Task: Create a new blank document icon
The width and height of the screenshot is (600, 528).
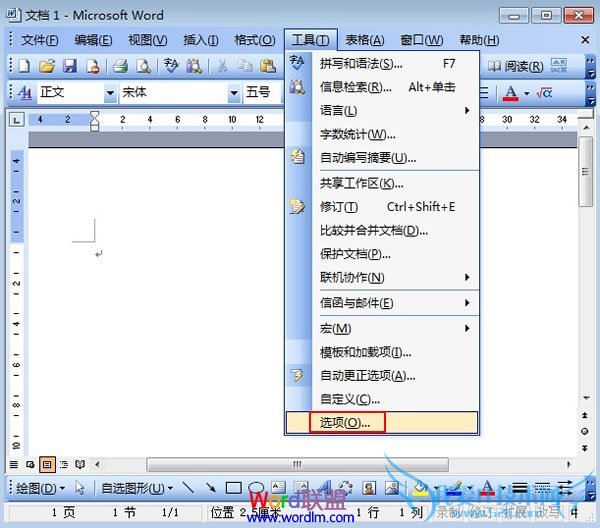Action: click(24, 66)
